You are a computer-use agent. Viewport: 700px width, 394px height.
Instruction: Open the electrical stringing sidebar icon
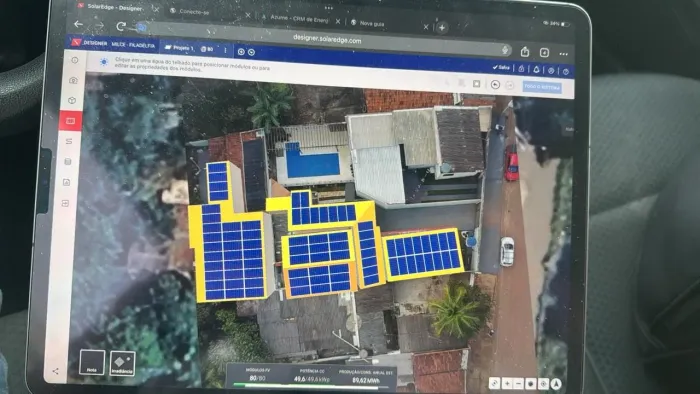click(69, 141)
